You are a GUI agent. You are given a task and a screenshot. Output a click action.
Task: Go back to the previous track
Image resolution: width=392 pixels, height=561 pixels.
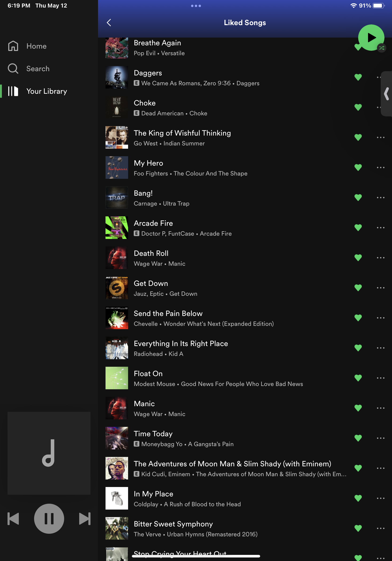coord(13,518)
